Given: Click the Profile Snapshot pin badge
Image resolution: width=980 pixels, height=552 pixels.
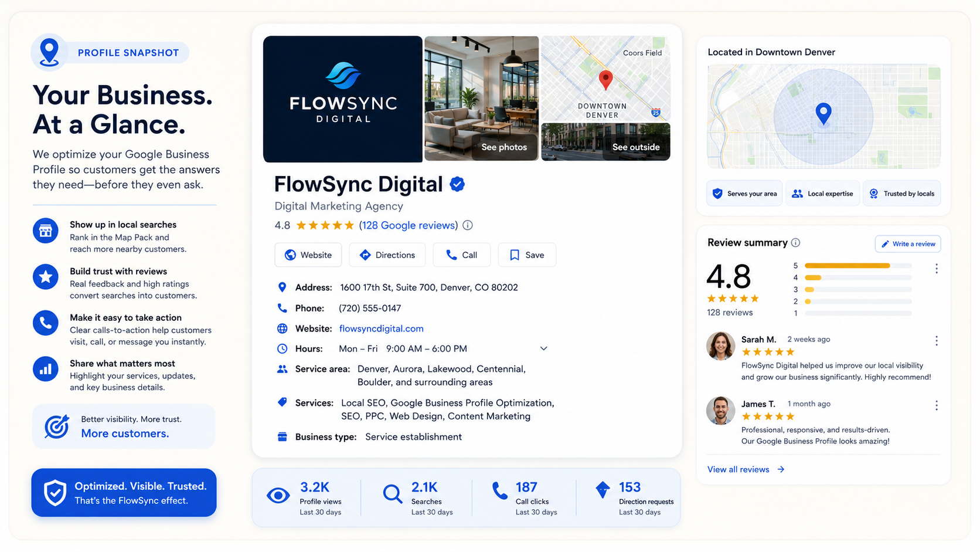Looking at the screenshot, I should pos(49,52).
